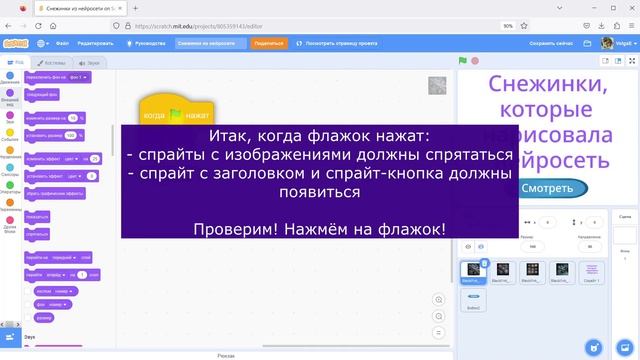Open the Редактировать menu
The width and height of the screenshot is (640, 360).
pyautogui.click(x=96, y=43)
